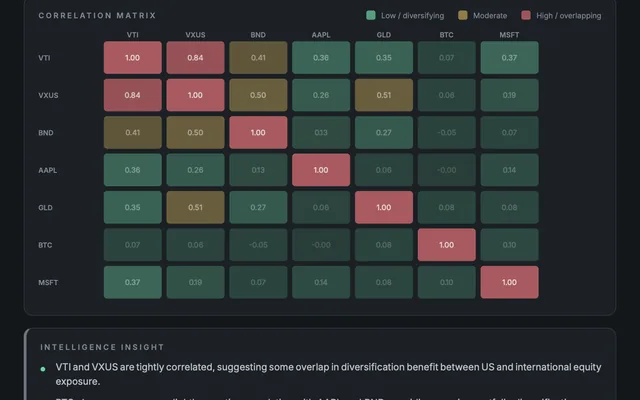This screenshot has height=400, width=640.
Task: Click the GLD column header
Action: pyautogui.click(x=384, y=35)
